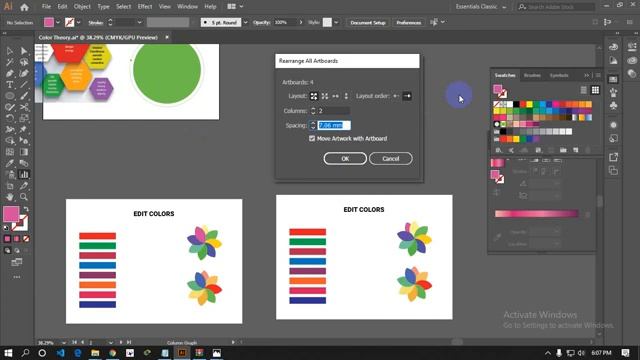
Task: Select the Direct Selection tool
Action: tap(24, 51)
